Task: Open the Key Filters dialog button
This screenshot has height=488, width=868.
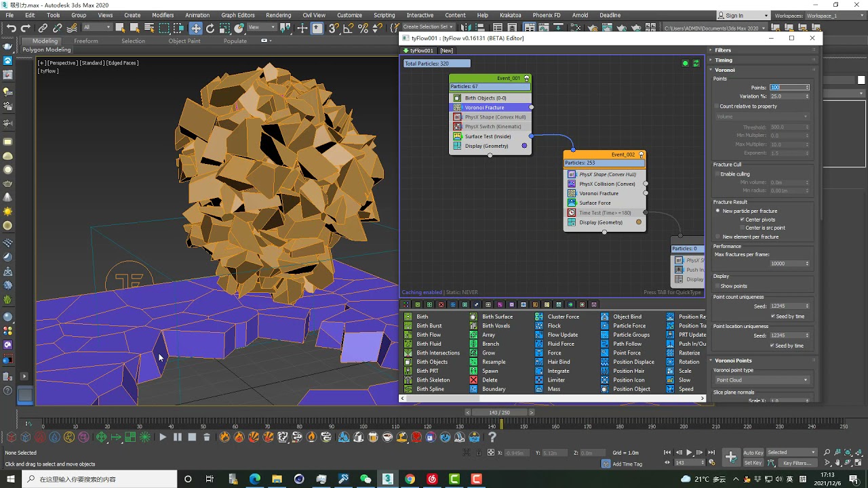Action: coord(797,463)
